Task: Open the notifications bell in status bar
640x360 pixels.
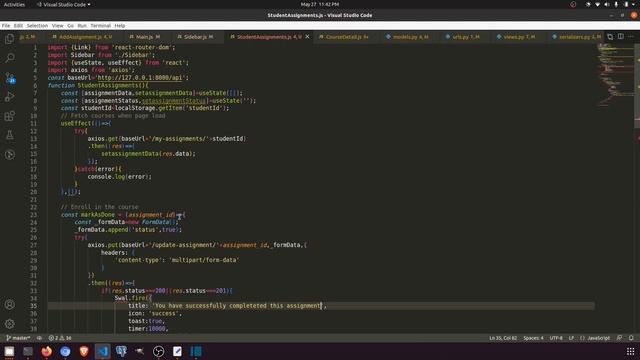Action: click(631, 338)
